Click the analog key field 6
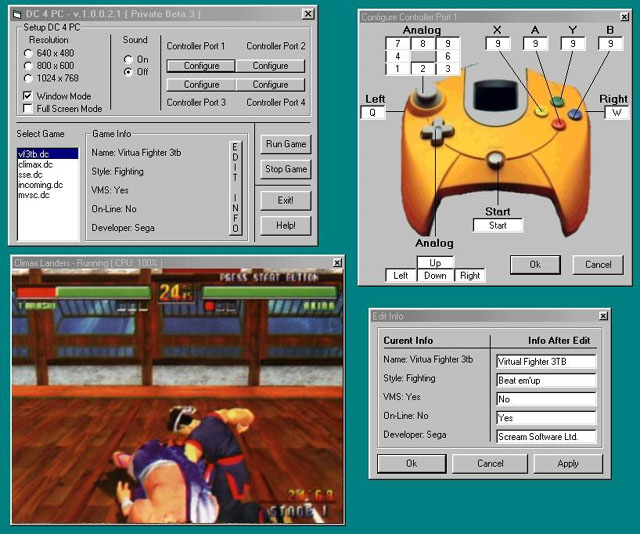This screenshot has width=640, height=534. (x=448, y=56)
